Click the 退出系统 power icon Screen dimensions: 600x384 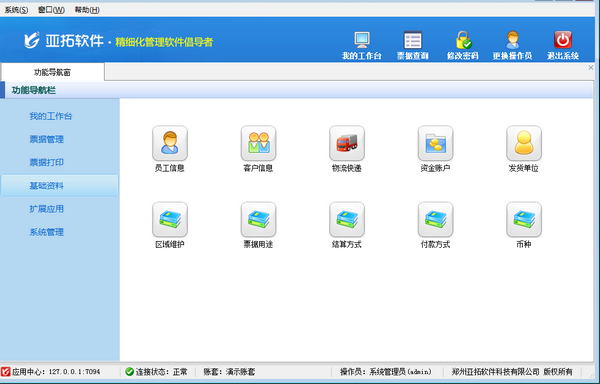coord(563,40)
